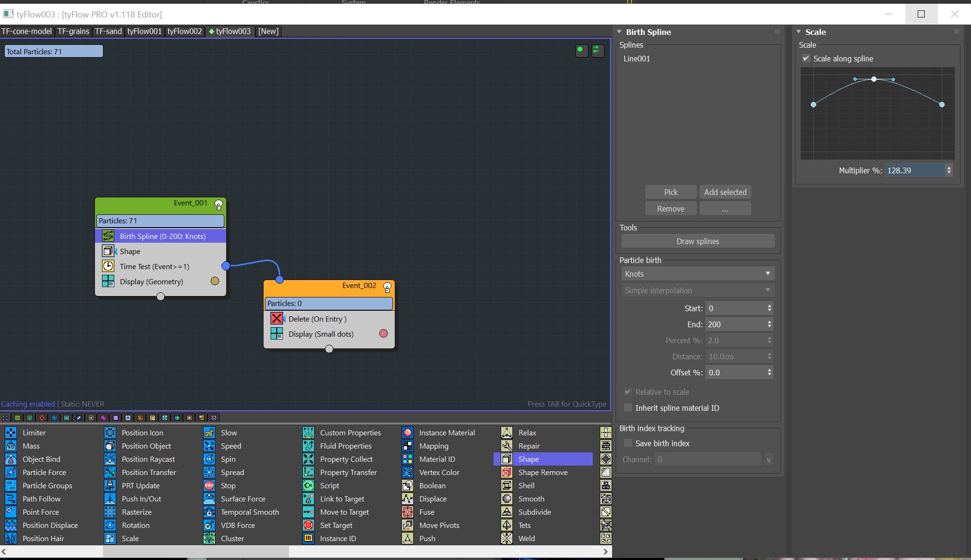Select the Material ID operator icon
This screenshot has width=971, height=560.
[x=408, y=459]
